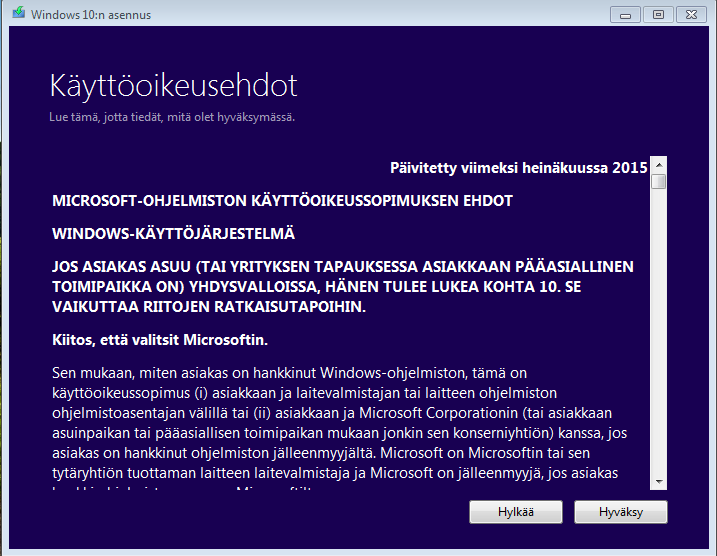Maximize the Windows 10:n asennus window
Viewport: 717px width, 556px height.
658,15
